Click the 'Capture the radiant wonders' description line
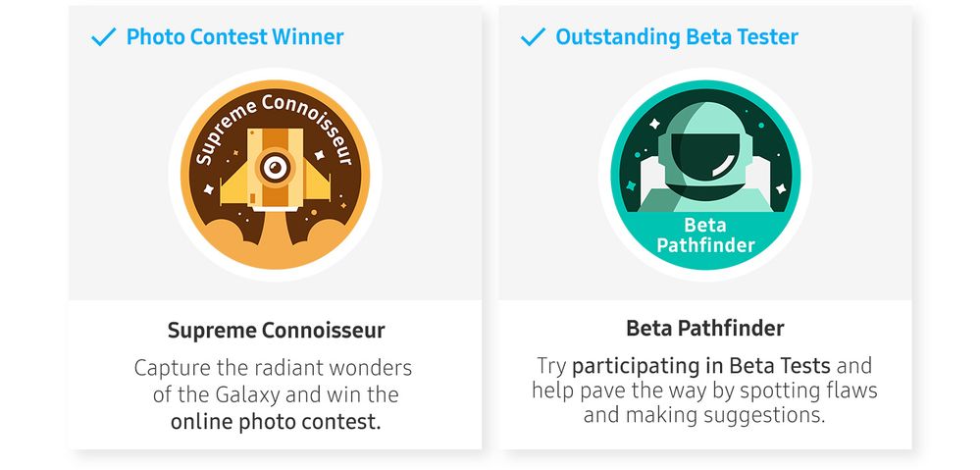Screen dimensions: 980x470 pos(273,368)
